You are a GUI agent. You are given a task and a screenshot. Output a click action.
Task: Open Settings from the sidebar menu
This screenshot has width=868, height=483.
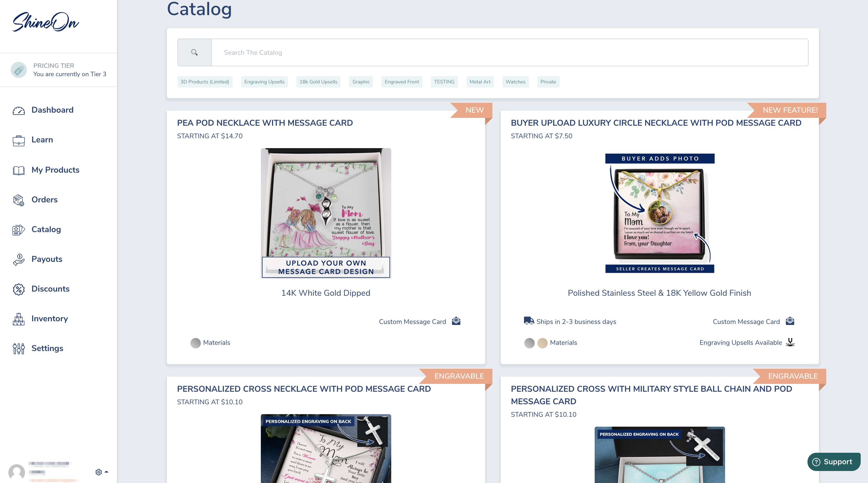click(x=47, y=349)
